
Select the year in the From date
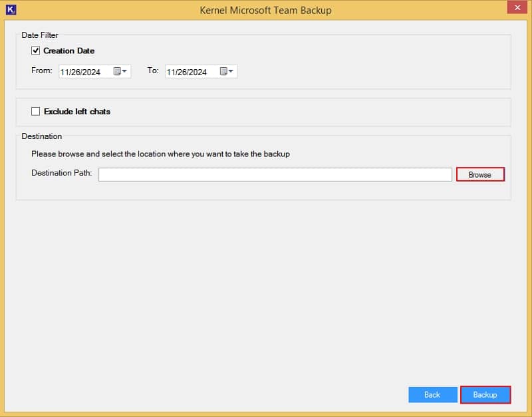tap(90, 72)
